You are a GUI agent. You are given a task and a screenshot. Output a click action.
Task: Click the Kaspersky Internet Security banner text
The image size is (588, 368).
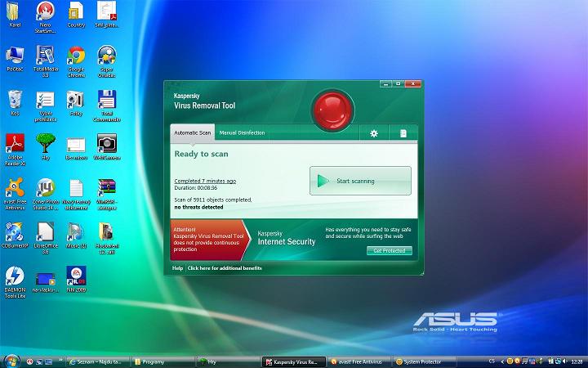[x=286, y=238]
